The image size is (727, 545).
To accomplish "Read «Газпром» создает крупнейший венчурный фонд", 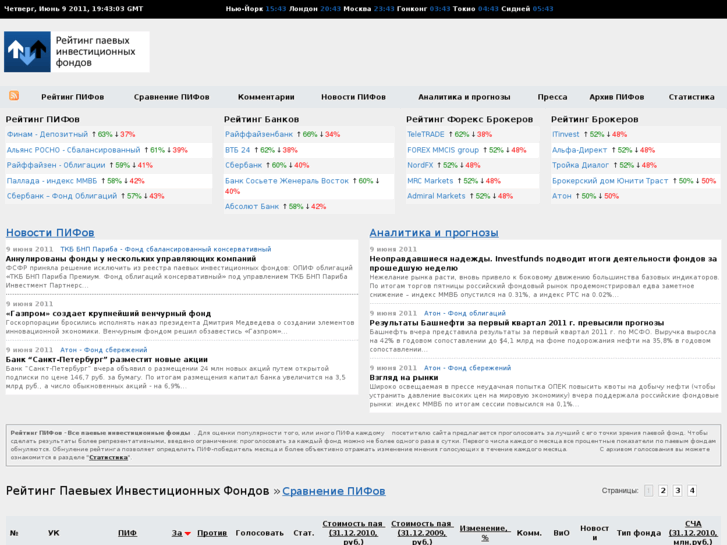I will pyautogui.click(x=108, y=314).
